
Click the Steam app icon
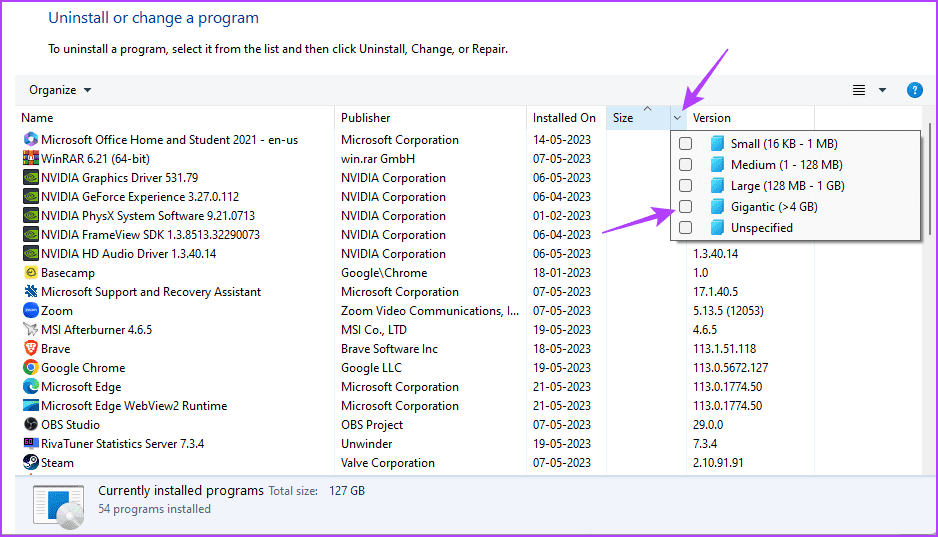tap(31, 463)
